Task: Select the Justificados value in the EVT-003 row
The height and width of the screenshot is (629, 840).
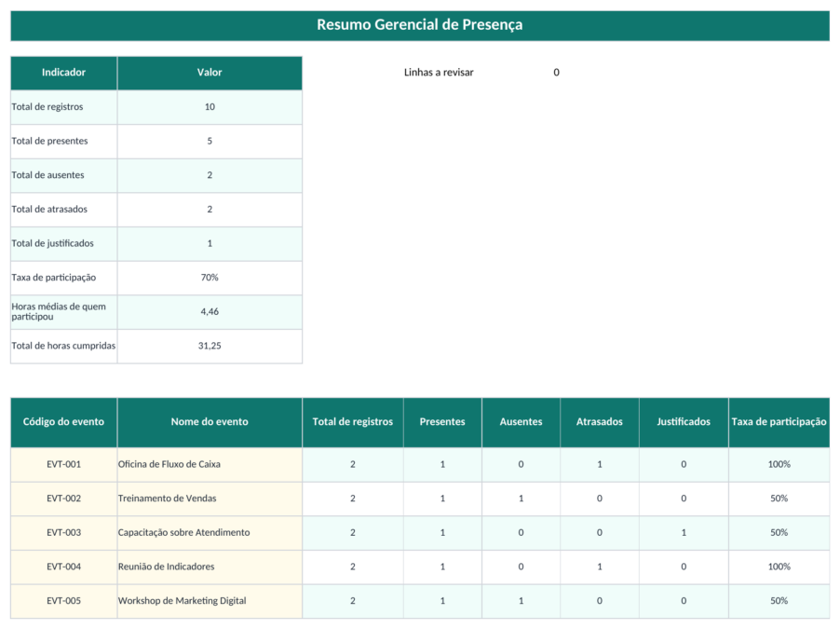Action: tap(684, 532)
